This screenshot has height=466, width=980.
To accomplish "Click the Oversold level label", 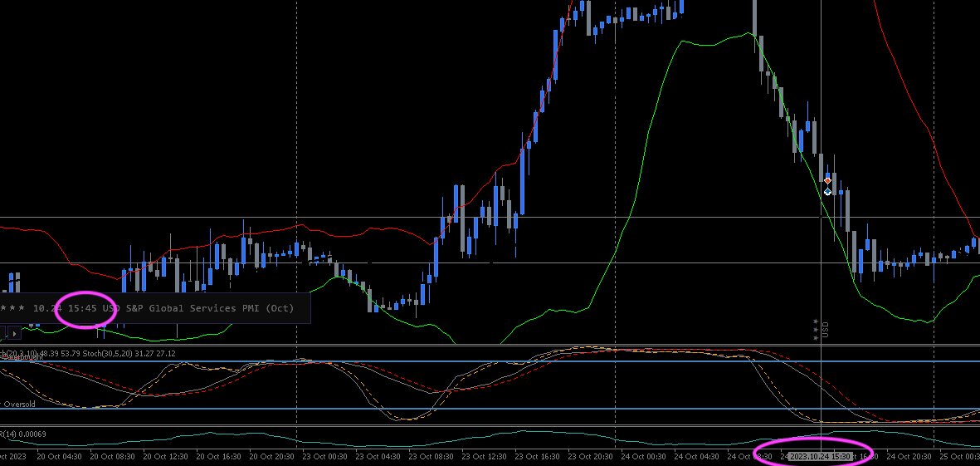I will coord(19,404).
